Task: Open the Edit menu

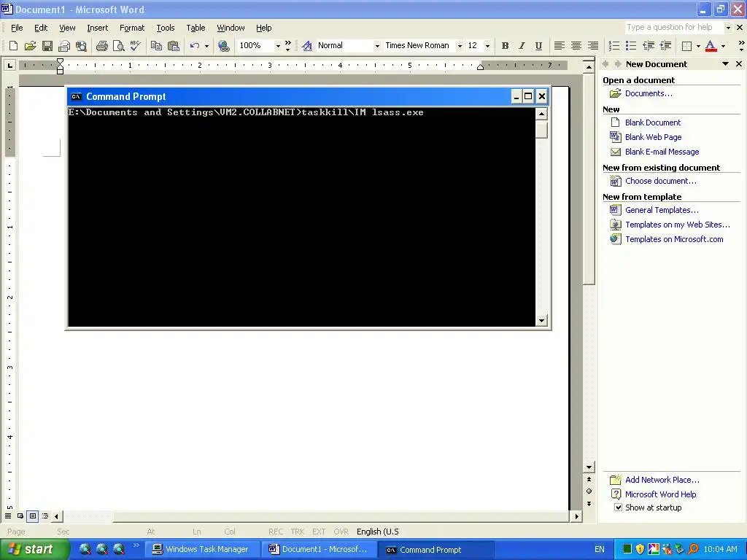Action: tap(41, 28)
